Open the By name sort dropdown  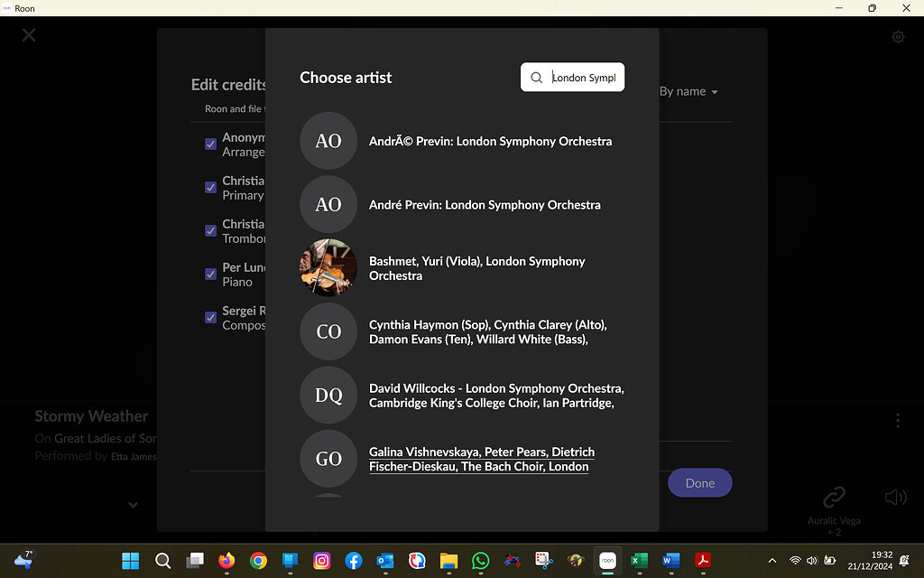click(689, 91)
